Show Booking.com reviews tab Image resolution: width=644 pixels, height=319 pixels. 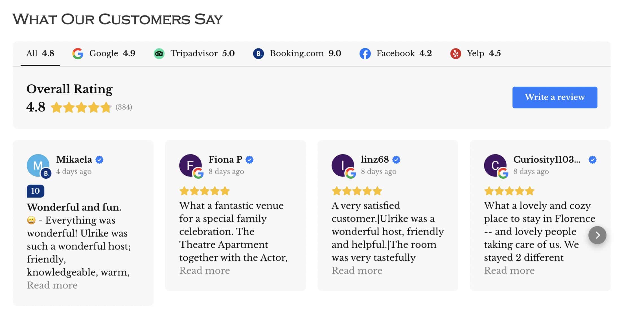click(x=297, y=53)
